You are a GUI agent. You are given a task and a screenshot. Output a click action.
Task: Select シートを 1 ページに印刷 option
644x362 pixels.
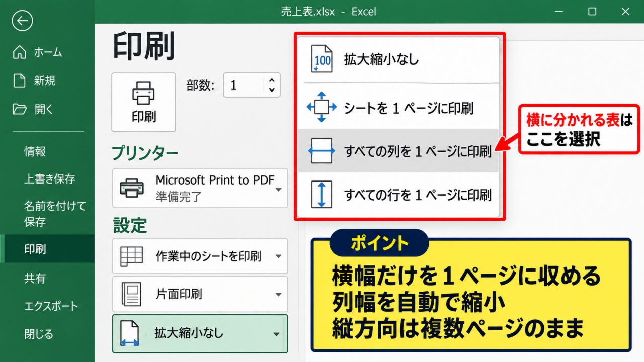pyautogui.click(x=398, y=107)
